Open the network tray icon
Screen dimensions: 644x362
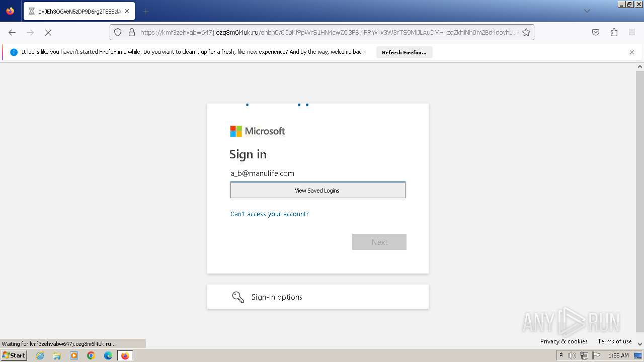tap(584, 355)
